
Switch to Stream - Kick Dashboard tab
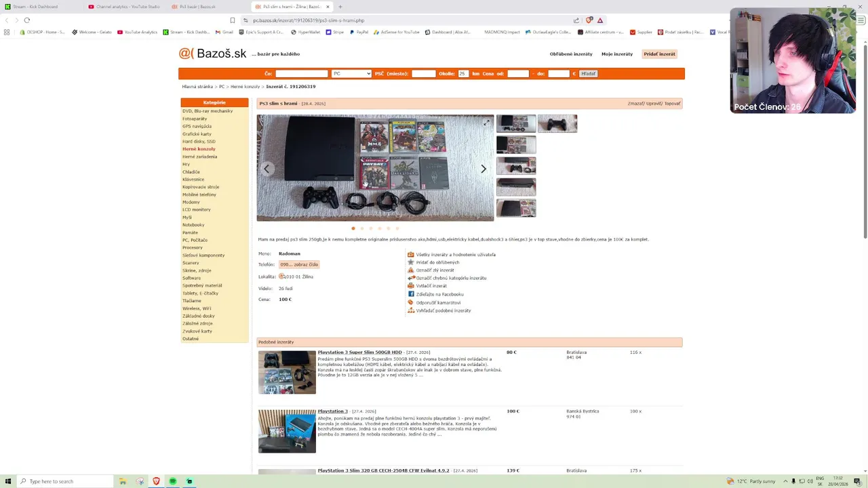pos(39,7)
